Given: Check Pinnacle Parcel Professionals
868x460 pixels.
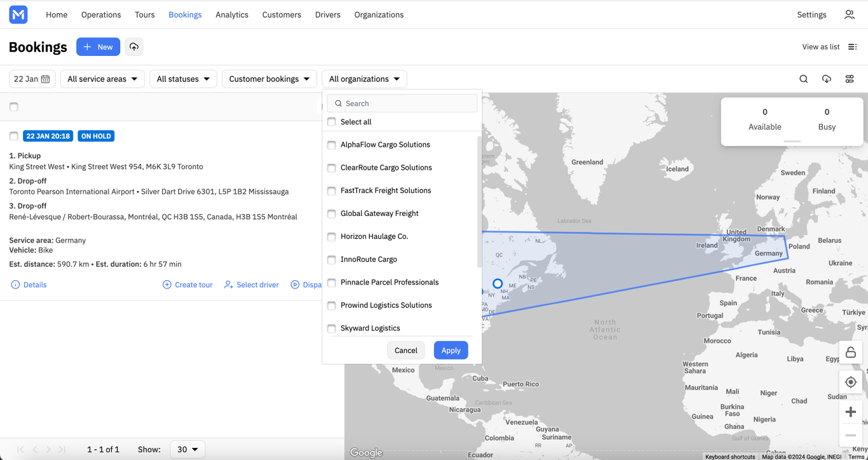Looking at the screenshot, I should click(332, 282).
